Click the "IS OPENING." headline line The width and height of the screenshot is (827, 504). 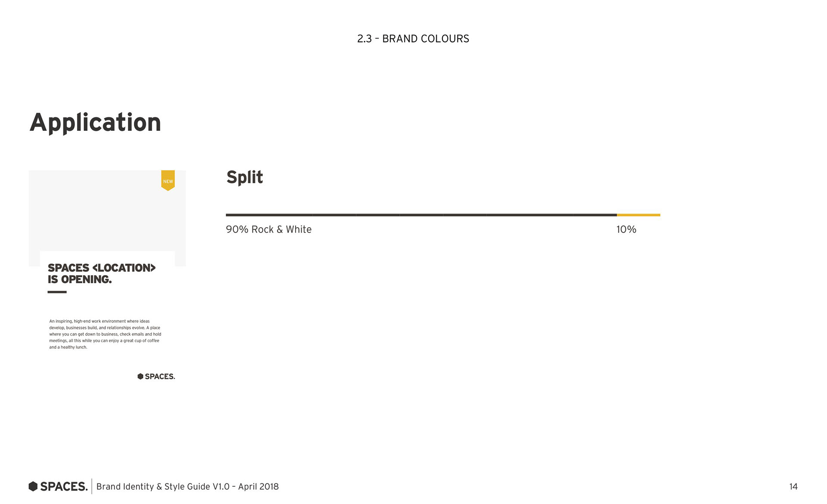pos(80,279)
